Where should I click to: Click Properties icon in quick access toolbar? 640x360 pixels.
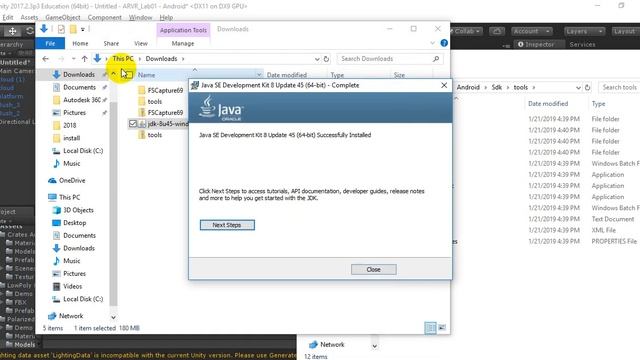click(x=61, y=29)
